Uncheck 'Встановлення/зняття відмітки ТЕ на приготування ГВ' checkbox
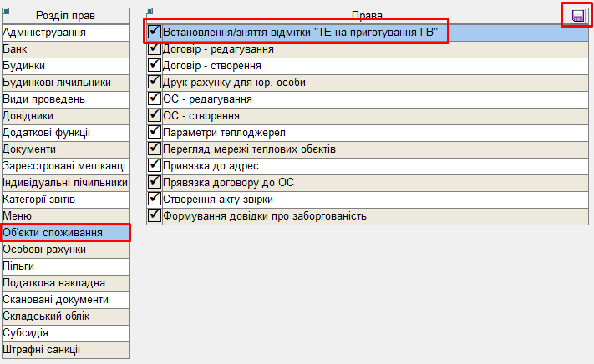 pos(154,32)
